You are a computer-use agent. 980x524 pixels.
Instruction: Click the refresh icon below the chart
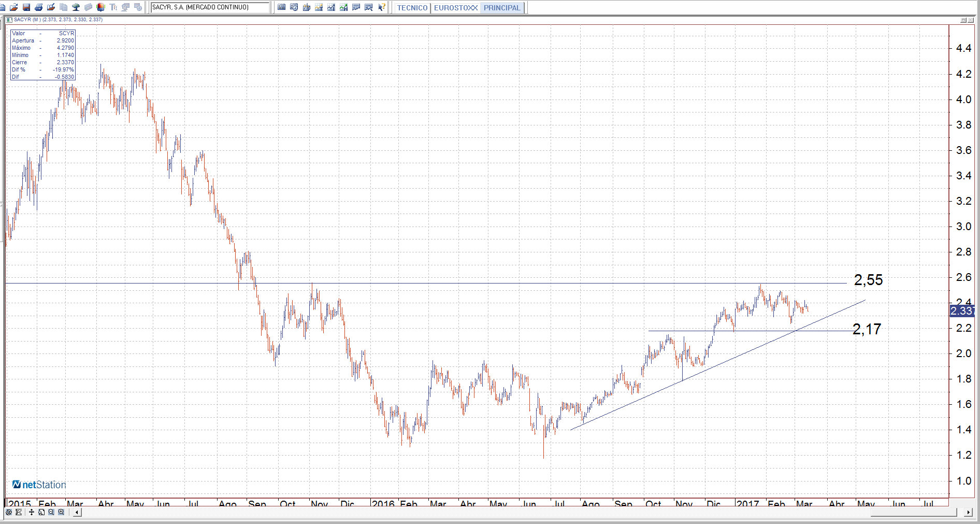pos(8,512)
